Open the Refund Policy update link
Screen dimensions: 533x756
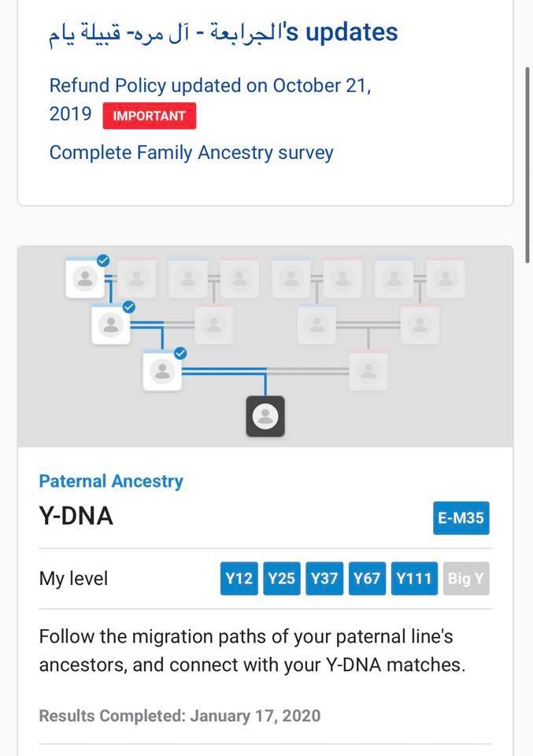pos(210,99)
